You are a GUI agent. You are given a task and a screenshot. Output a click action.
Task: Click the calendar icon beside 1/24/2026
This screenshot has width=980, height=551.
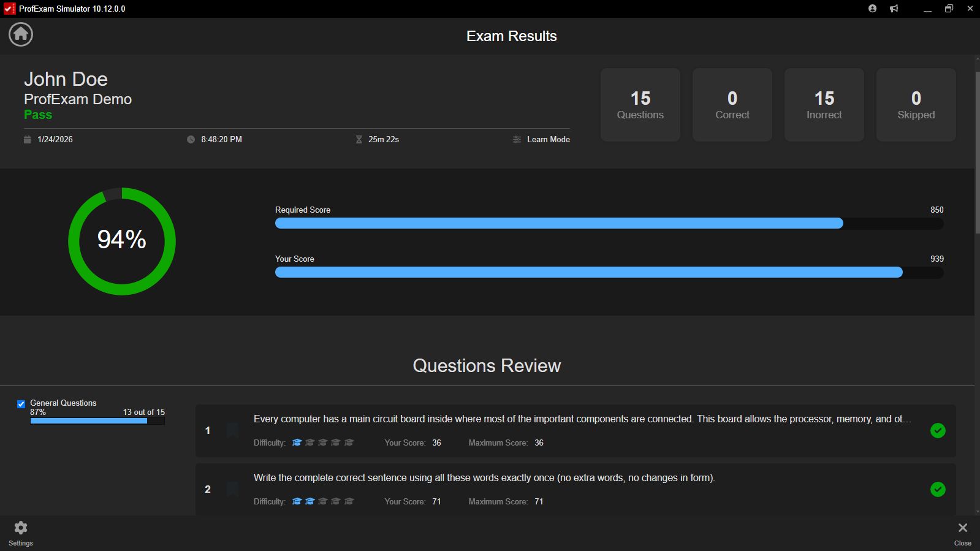[x=27, y=140]
